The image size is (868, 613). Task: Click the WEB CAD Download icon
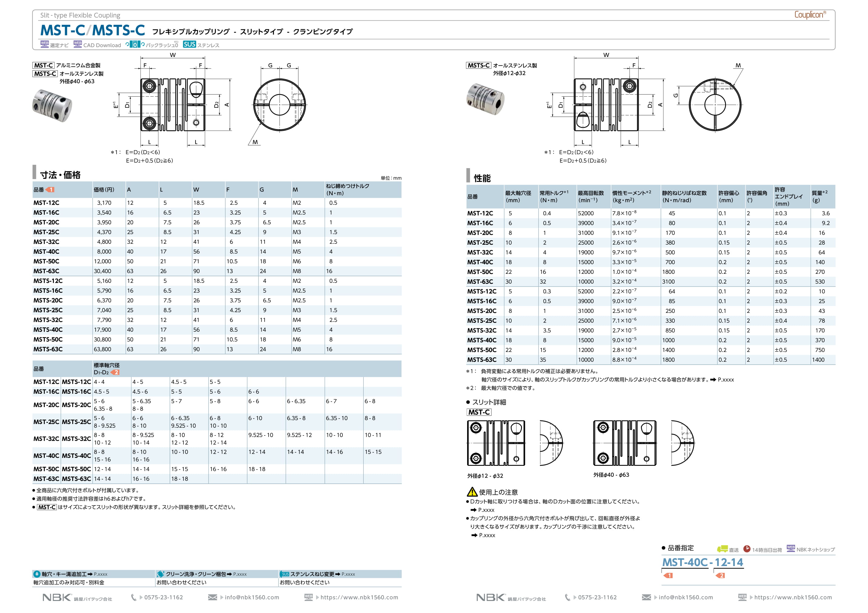(78, 44)
